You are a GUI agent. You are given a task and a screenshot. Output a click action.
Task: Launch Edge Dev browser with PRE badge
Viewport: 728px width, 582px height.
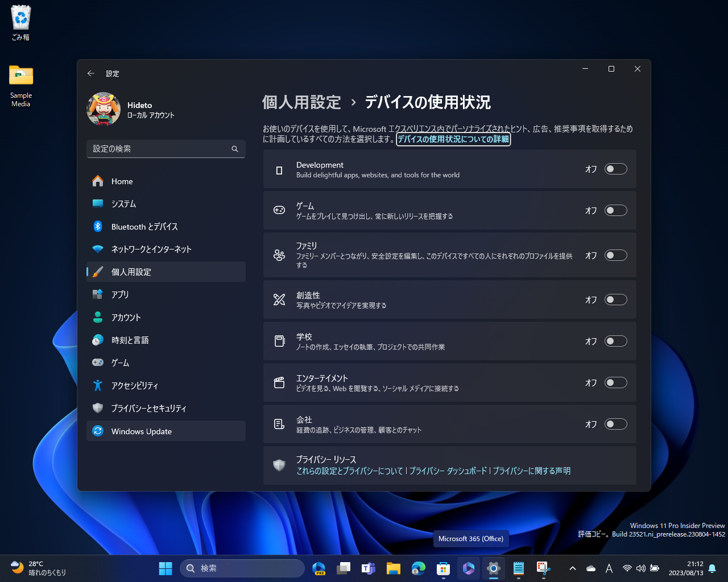click(318, 568)
